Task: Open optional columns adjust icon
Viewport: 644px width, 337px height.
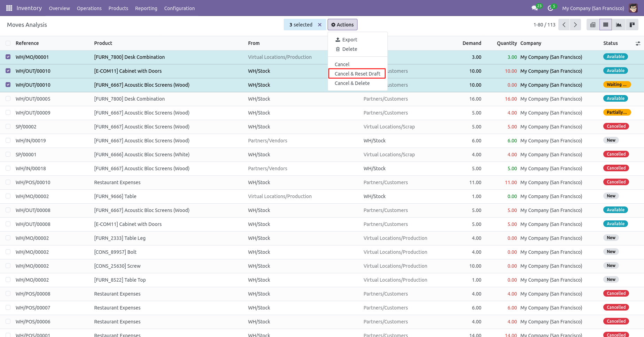Action: tap(638, 44)
